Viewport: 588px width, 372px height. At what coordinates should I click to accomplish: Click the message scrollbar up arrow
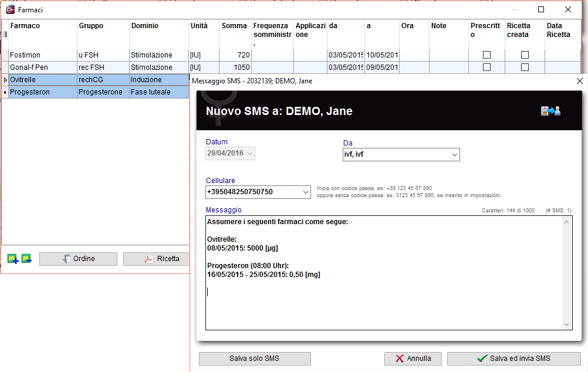click(567, 222)
